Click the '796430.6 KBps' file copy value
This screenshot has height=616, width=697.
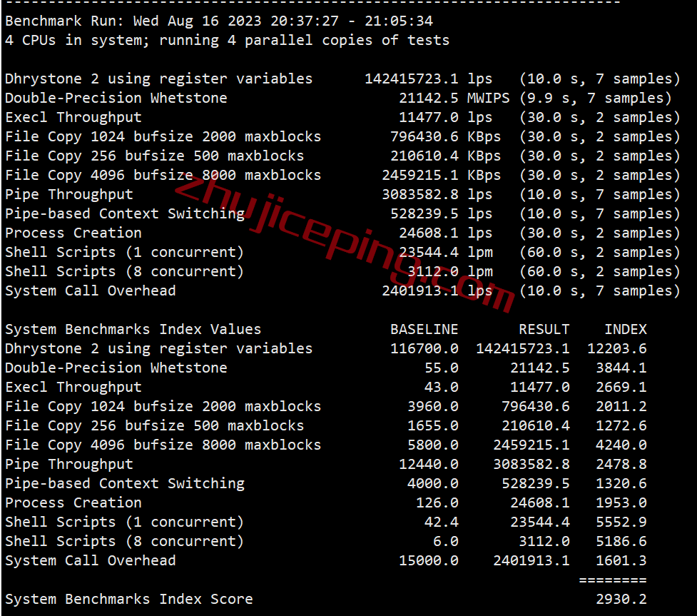(x=445, y=136)
